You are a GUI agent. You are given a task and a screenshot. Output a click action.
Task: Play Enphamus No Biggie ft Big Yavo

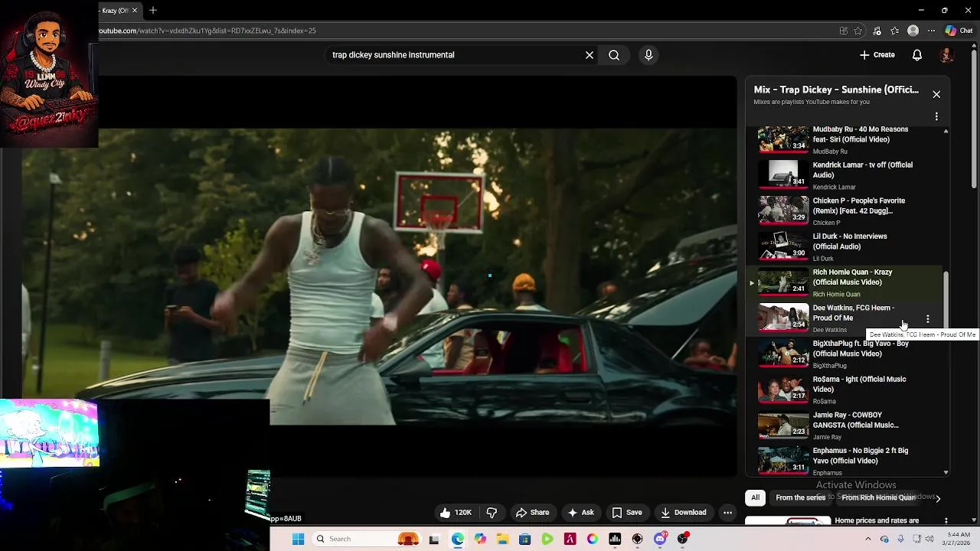click(846, 461)
